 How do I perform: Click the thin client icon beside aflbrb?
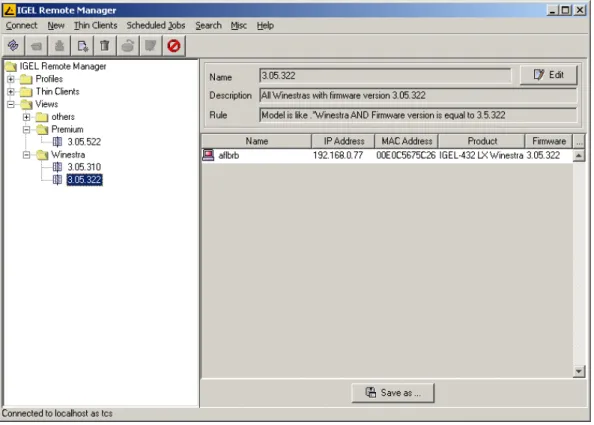(208, 155)
